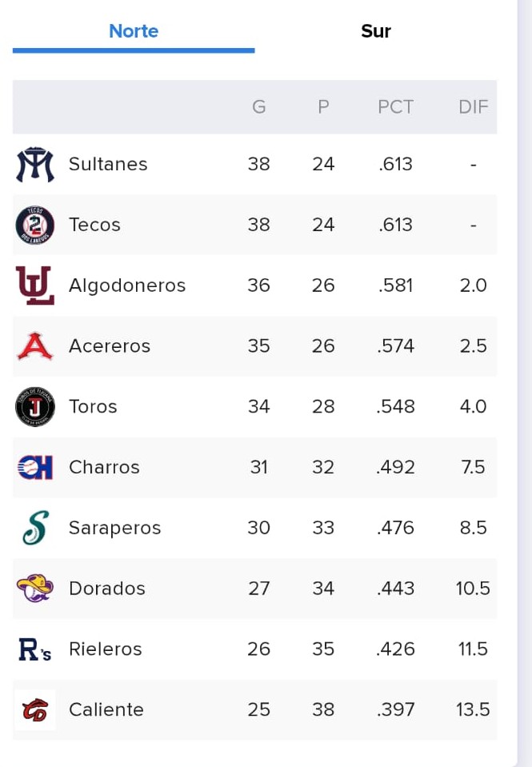Screen dimensions: 532x767
Task: Select the green Saraperos S logo
Action: point(36,527)
